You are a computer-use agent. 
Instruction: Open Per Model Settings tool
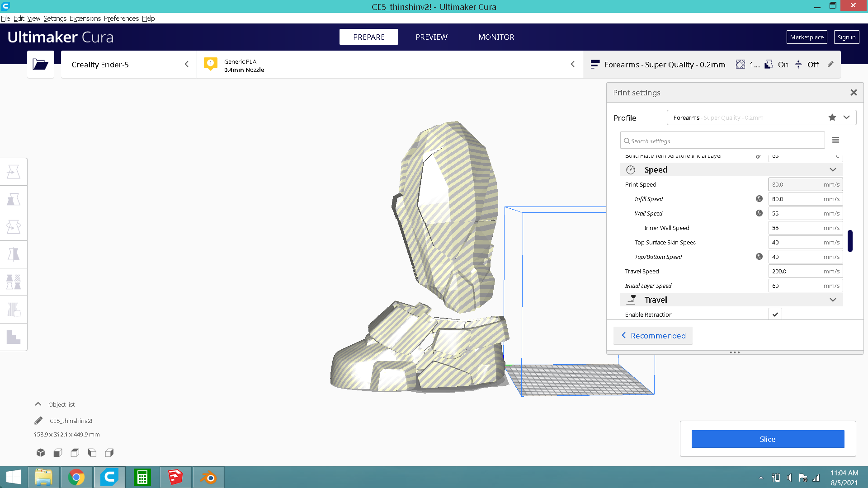pyautogui.click(x=14, y=282)
